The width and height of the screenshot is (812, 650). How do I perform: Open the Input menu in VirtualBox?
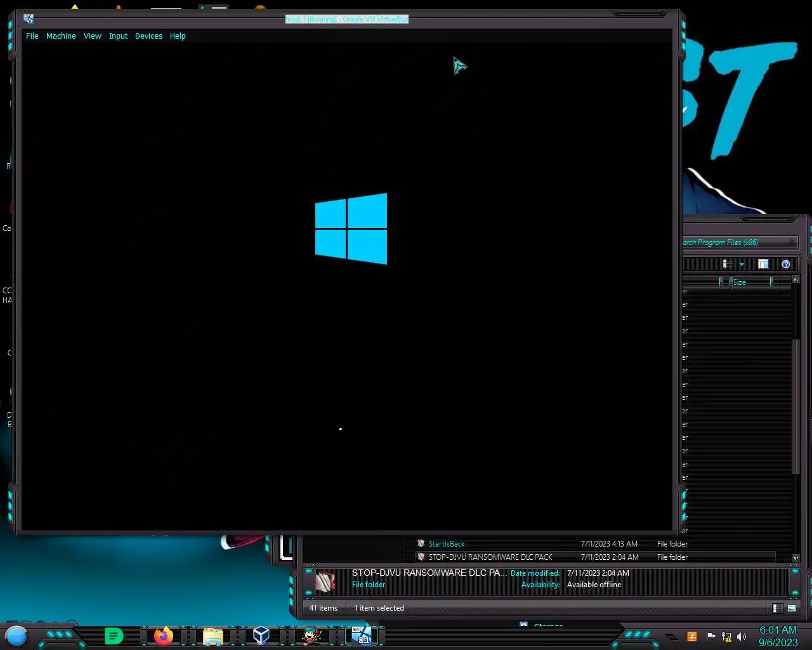coord(118,36)
